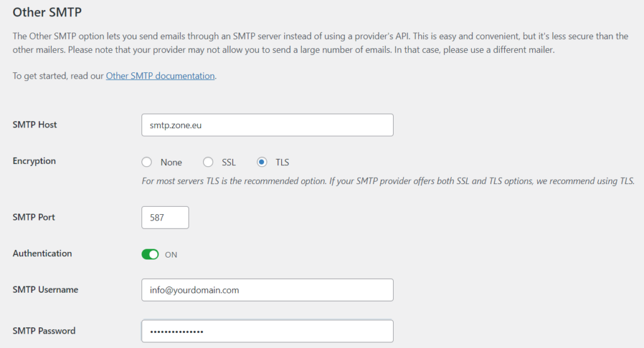Image resolution: width=644 pixels, height=348 pixels.
Task: Click the Encryption label
Action: pyautogui.click(x=34, y=161)
